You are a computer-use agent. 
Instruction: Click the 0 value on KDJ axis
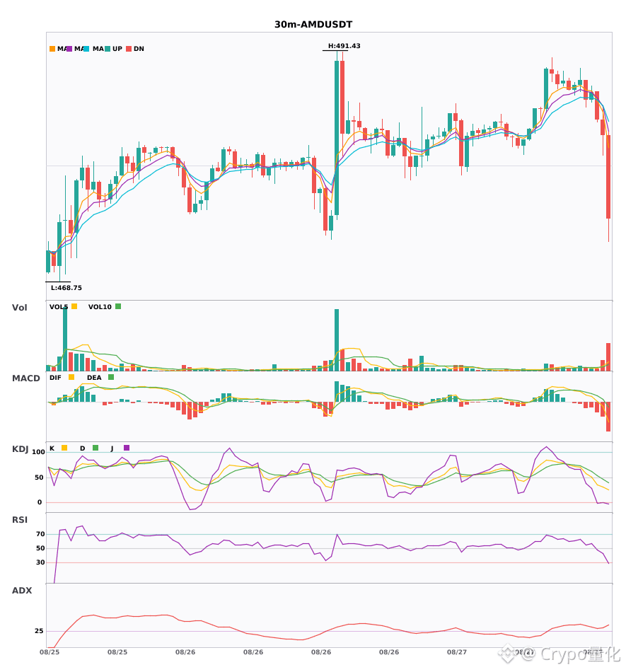[x=40, y=502]
